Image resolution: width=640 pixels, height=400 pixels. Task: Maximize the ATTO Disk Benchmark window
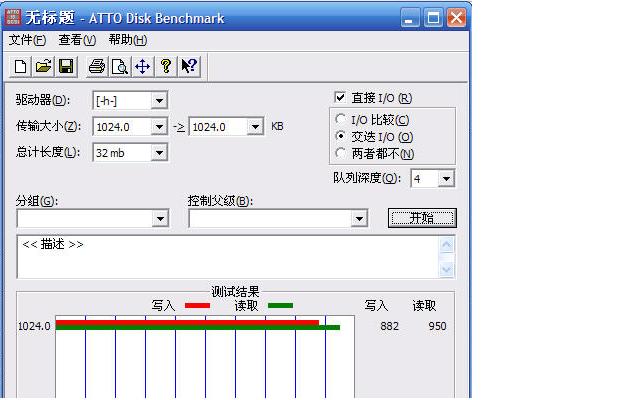coord(433,18)
